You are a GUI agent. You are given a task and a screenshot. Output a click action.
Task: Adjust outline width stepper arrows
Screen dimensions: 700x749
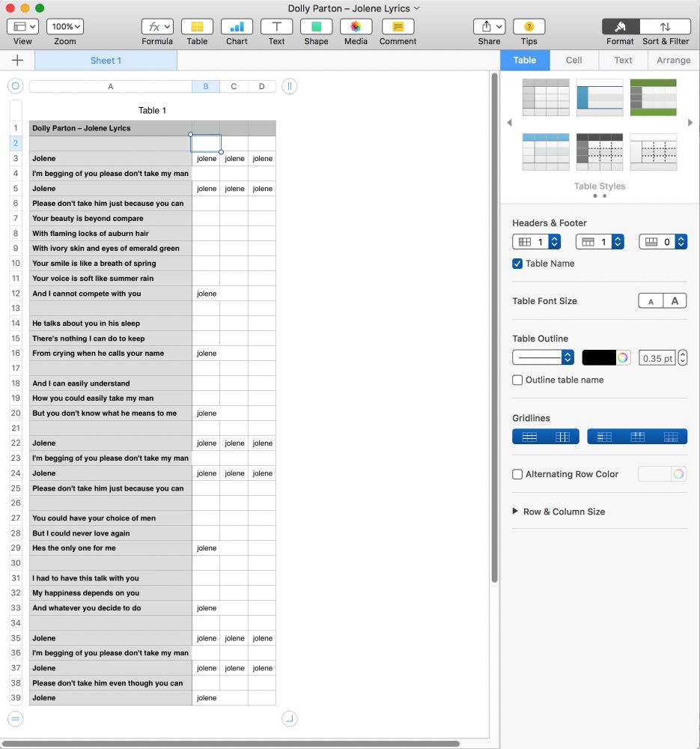(x=682, y=358)
